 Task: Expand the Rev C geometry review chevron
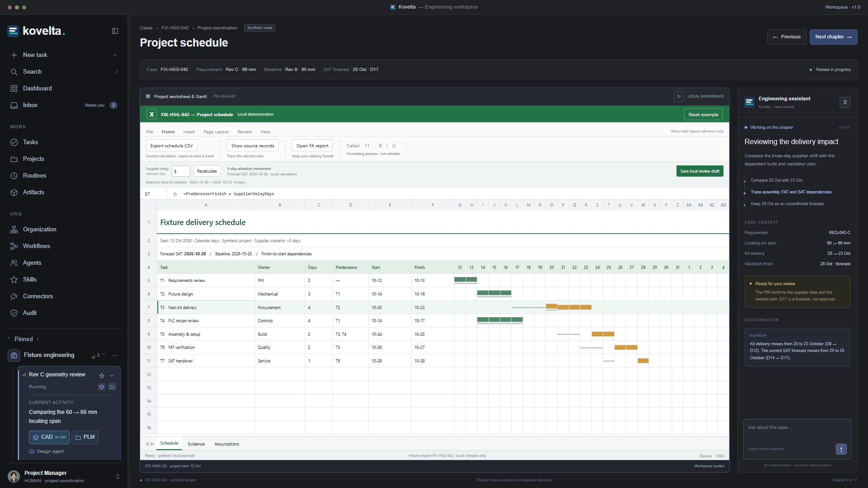click(112, 375)
